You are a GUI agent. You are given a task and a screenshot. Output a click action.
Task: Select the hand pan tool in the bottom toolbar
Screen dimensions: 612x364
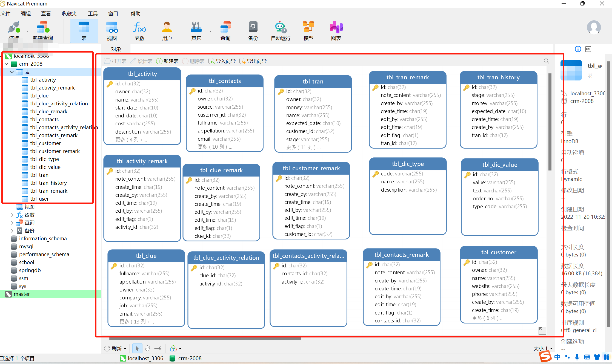(x=147, y=348)
